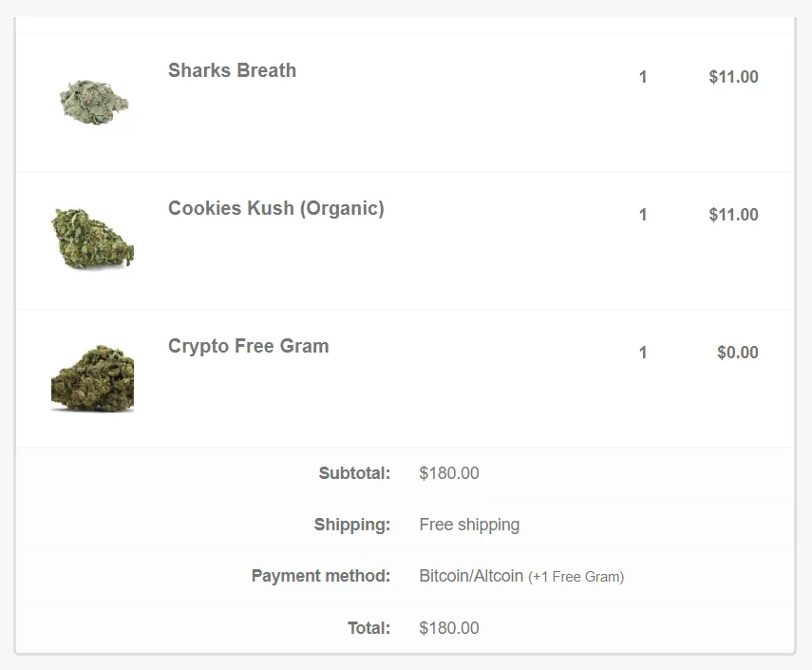Click the (+1 Free Gram) note
Image resolution: width=812 pixels, height=670 pixels.
click(x=576, y=577)
